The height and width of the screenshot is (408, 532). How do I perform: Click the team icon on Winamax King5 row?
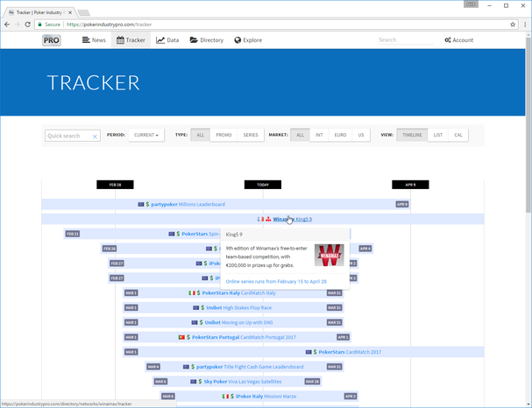[x=268, y=219]
